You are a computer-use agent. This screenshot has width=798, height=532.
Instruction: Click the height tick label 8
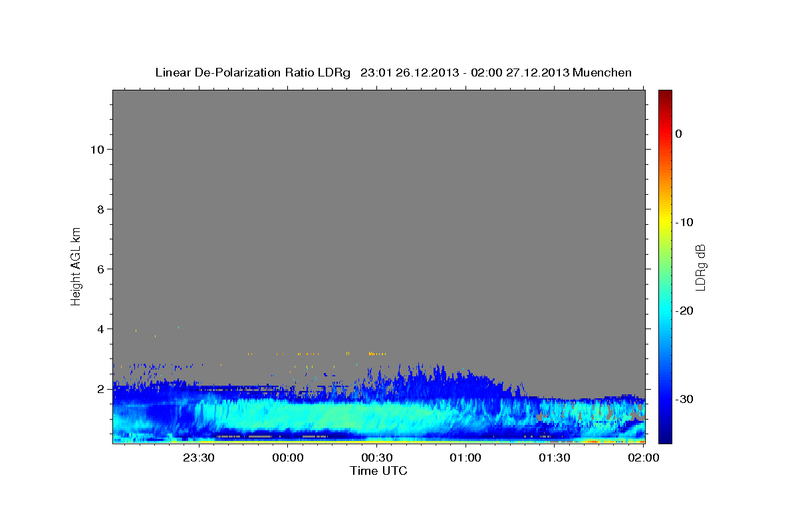pos(101,209)
